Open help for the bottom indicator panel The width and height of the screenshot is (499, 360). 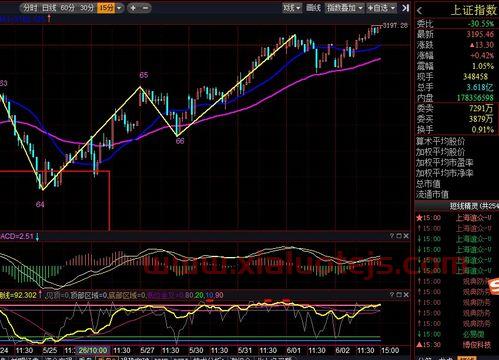click(x=392, y=295)
